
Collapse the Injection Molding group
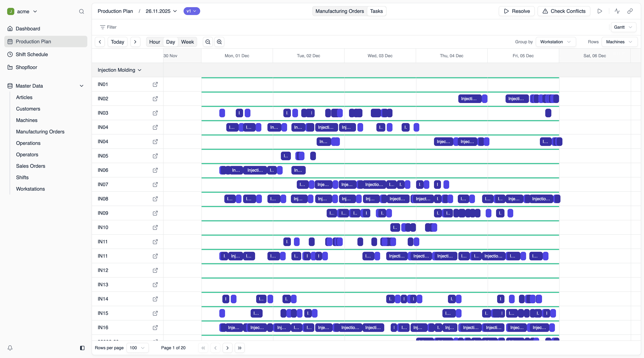pos(140,70)
